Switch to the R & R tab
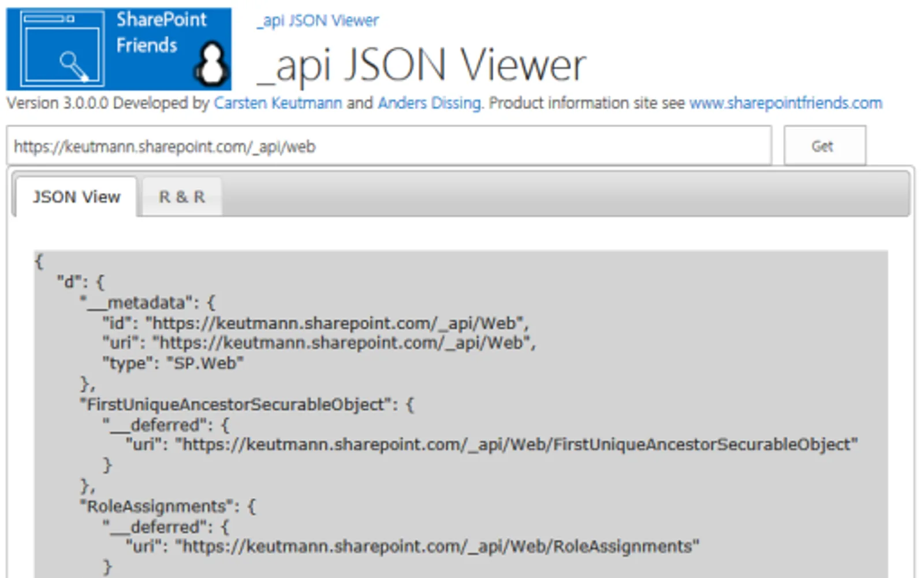924x578 pixels. point(182,197)
